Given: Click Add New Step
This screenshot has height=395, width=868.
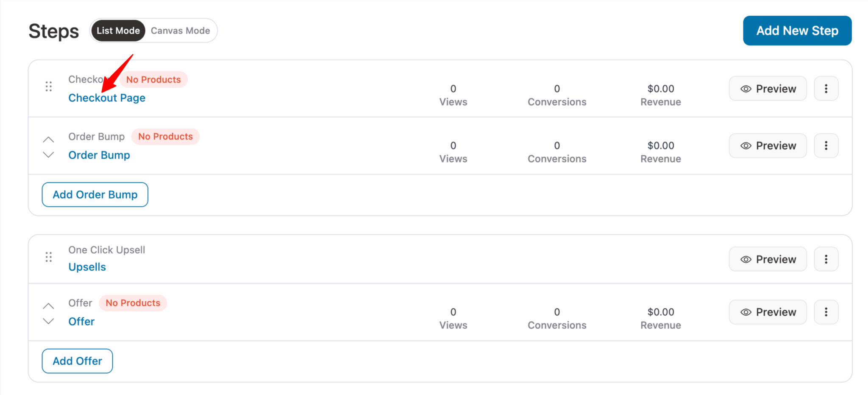Looking at the screenshot, I should [797, 30].
